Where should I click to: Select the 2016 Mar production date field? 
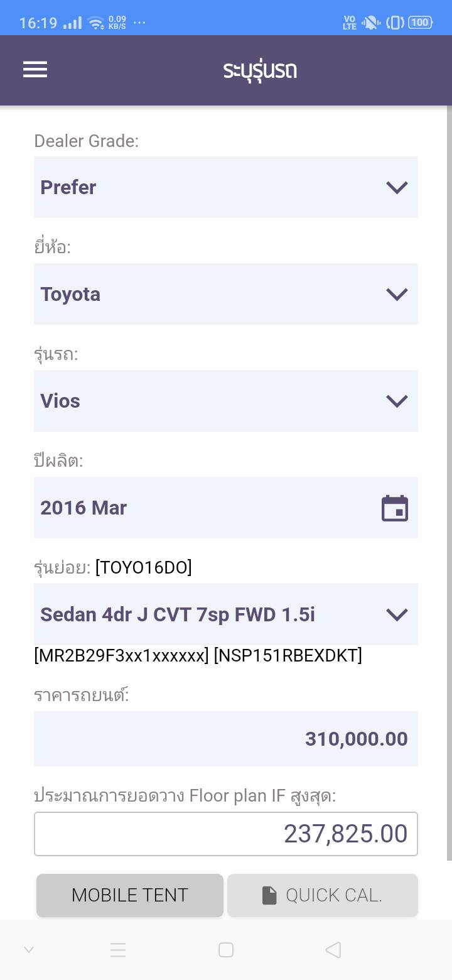pyautogui.click(x=207, y=508)
